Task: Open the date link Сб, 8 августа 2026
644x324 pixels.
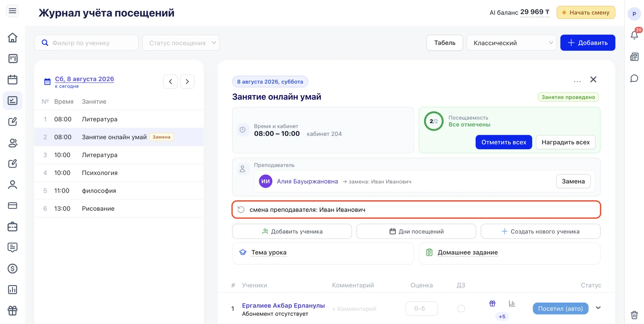Action: [x=85, y=79]
